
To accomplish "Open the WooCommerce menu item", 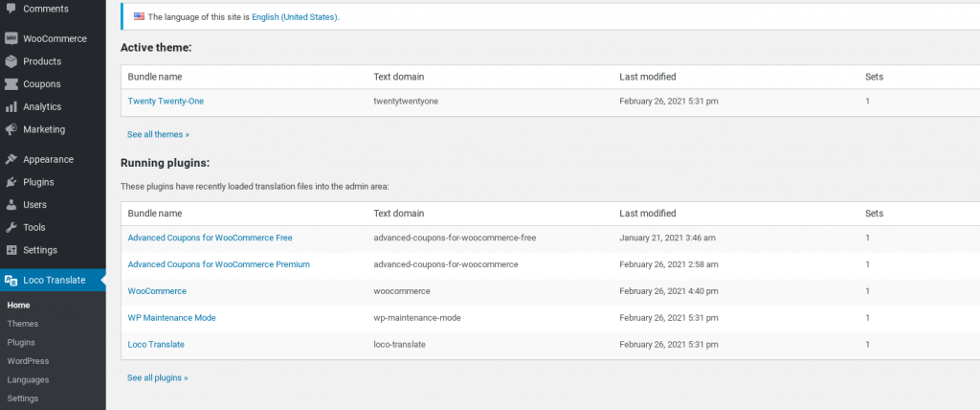I will [x=55, y=38].
